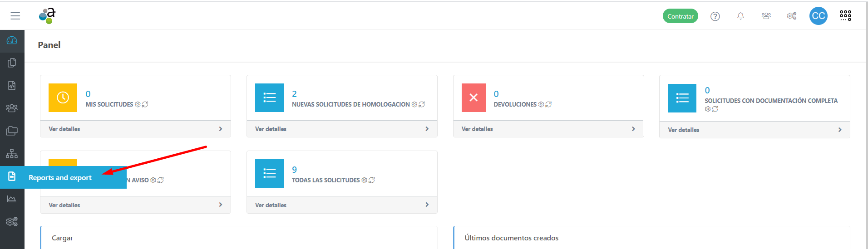Image resolution: width=868 pixels, height=249 pixels.
Task: Click the app logo in the header
Action: click(x=47, y=16)
